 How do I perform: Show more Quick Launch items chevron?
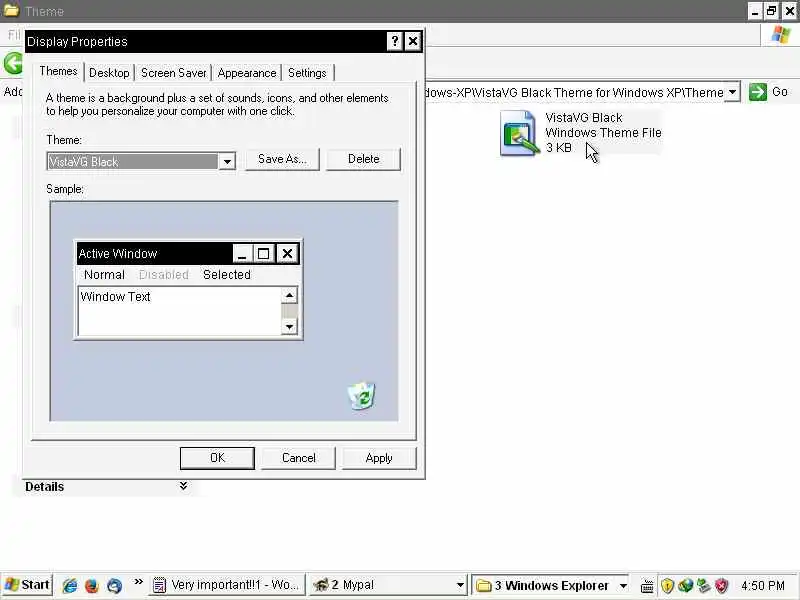138,582
